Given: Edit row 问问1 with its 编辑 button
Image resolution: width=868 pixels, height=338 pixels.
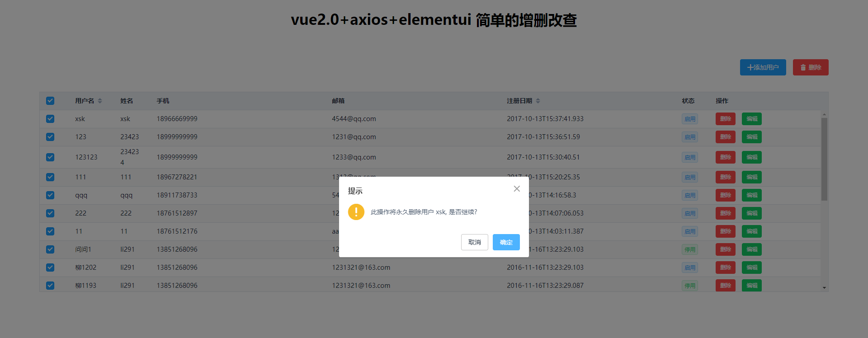Looking at the screenshot, I should pyautogui.click(x=752, y=249).
